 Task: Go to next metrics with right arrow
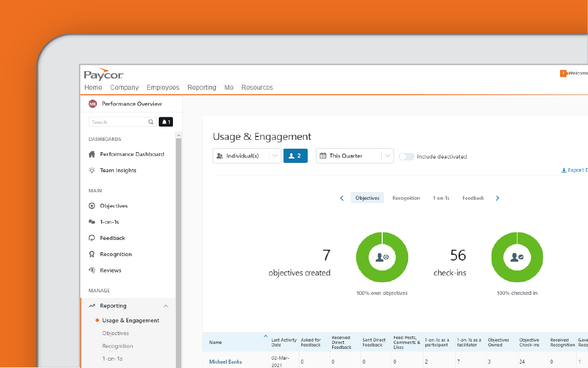pyautogui.click(x=497, y=198)
